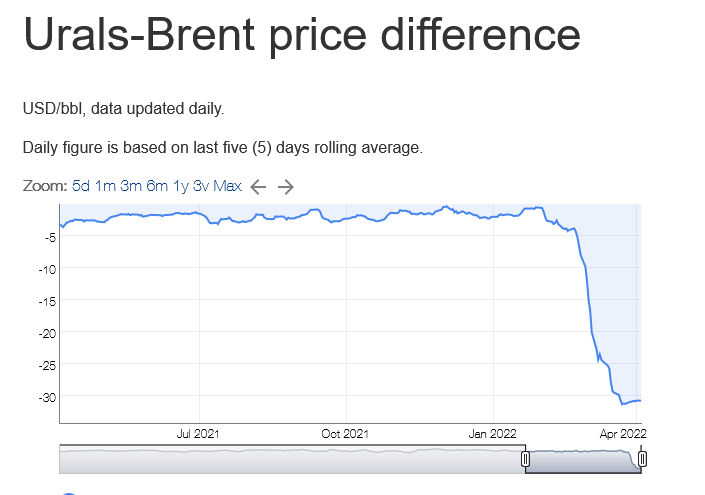Click the line's lowest point near April 2022

pos(623,404)
